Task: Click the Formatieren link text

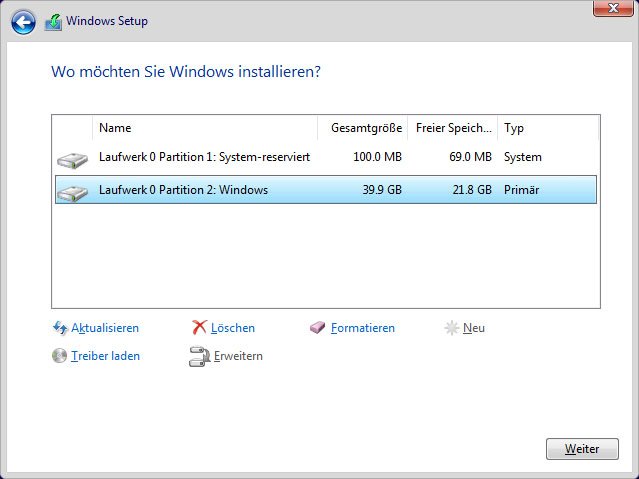Action: tap(363, 328)
